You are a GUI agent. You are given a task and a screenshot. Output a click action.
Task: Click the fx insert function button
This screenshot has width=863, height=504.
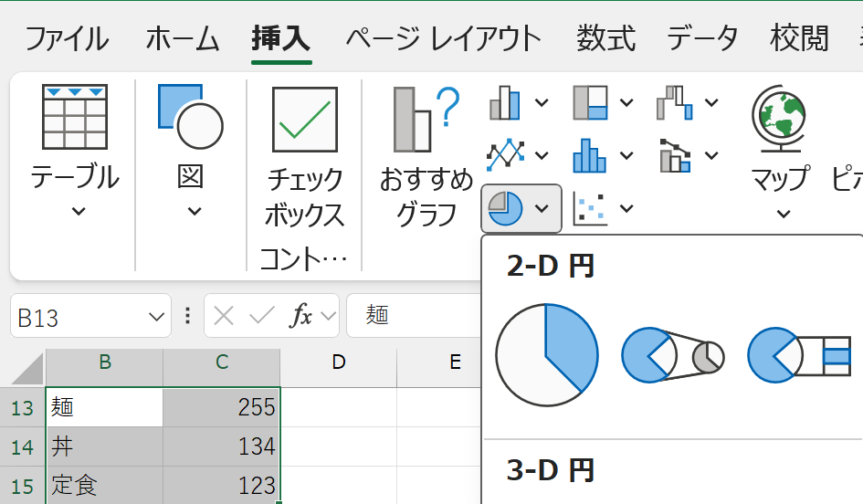300,316
